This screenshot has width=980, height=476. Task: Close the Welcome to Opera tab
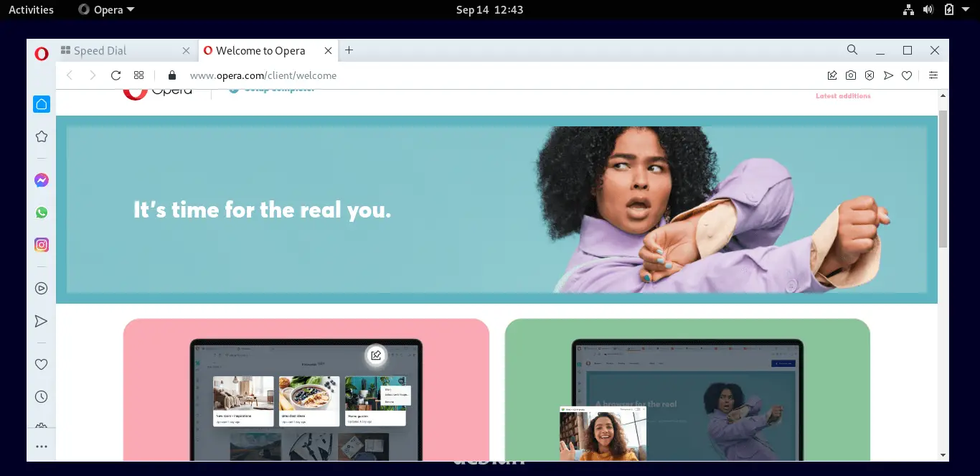pos(328,50)
